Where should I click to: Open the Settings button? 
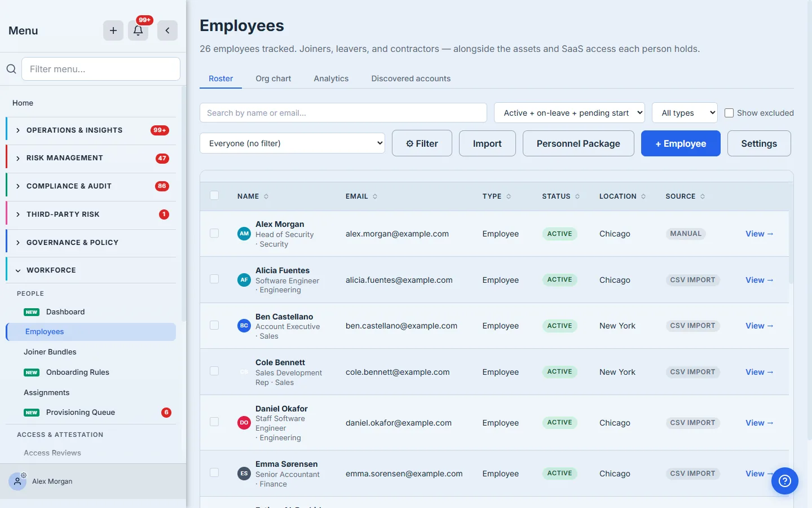759,143
